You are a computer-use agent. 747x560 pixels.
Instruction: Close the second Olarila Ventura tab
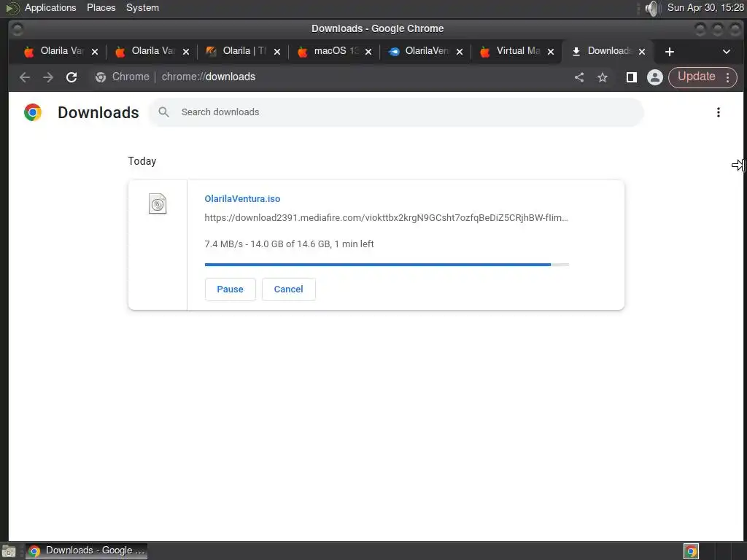186,52
